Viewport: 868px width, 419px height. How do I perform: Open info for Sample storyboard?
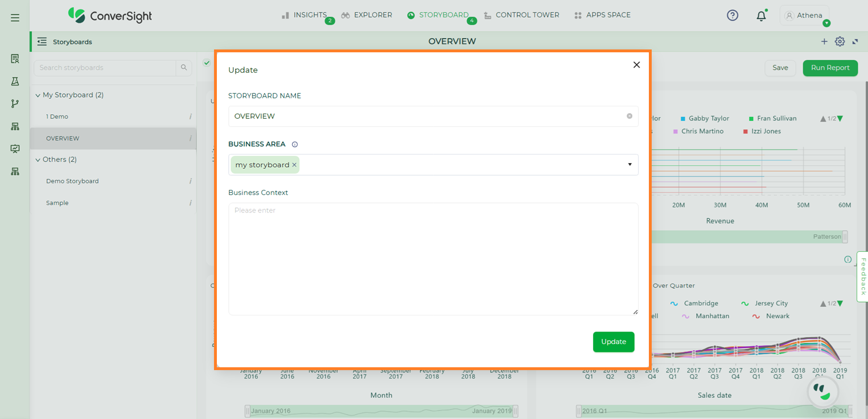pyautogui.click(x=190, y=203)
